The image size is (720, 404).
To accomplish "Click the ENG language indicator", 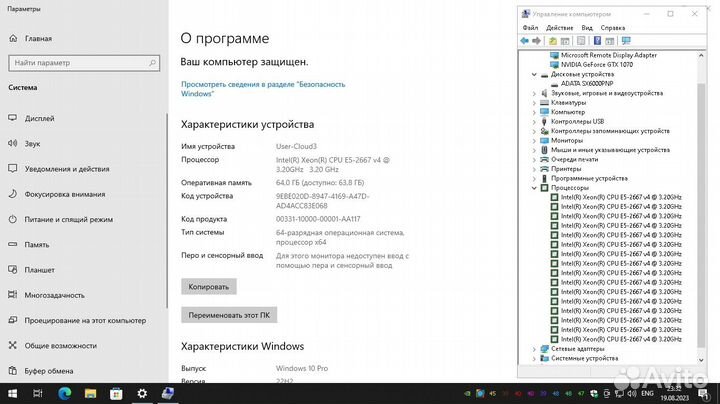I will pyautogui.click(x=647, y=393).
